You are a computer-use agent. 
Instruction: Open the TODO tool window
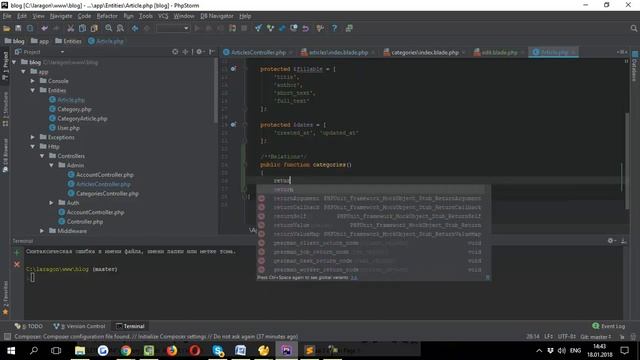point(29,326)
